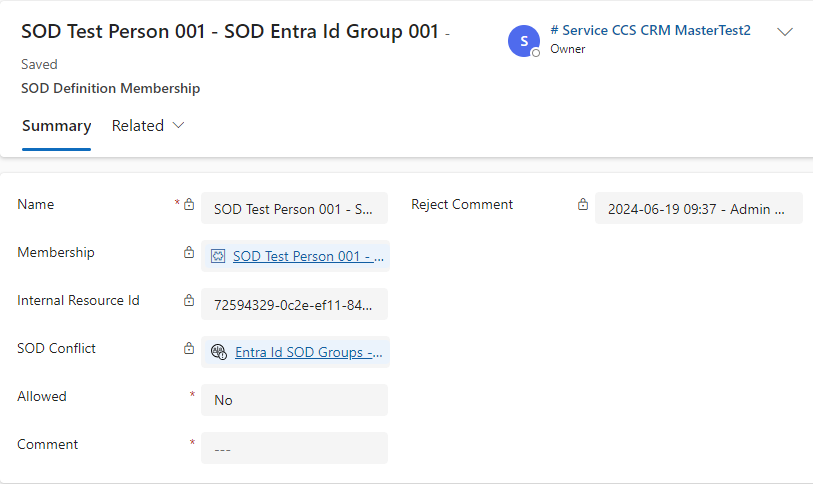
Task: Open the Related tab dropdown
Action: click(x=148, y=126)
